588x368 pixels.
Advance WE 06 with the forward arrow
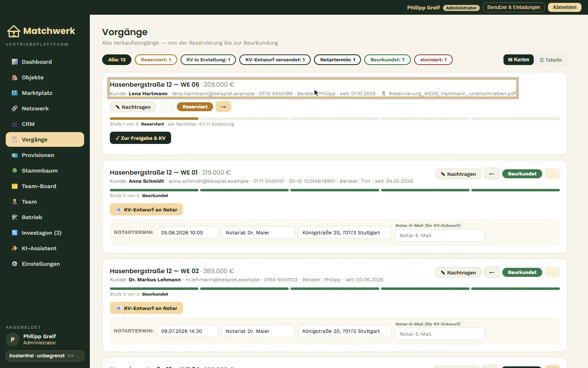pos(223,107)
